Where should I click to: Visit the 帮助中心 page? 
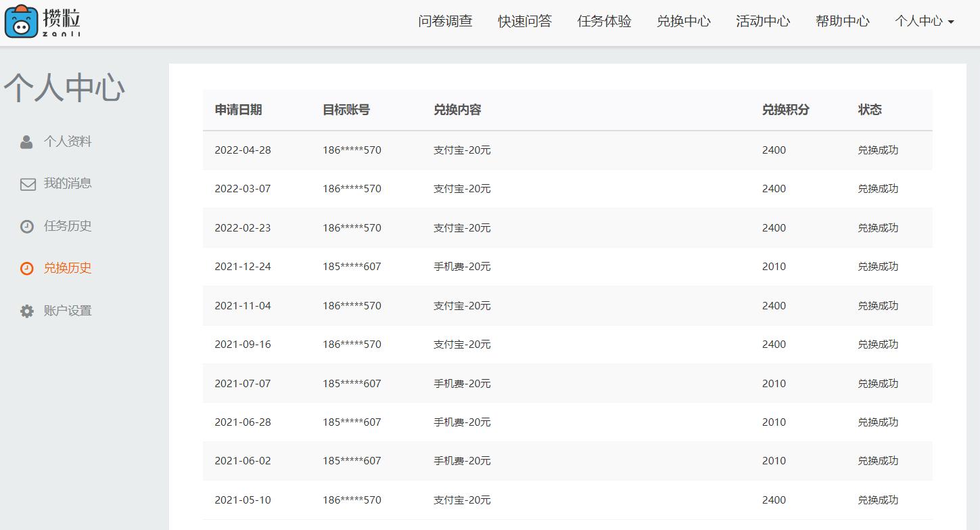coord(842,21)
